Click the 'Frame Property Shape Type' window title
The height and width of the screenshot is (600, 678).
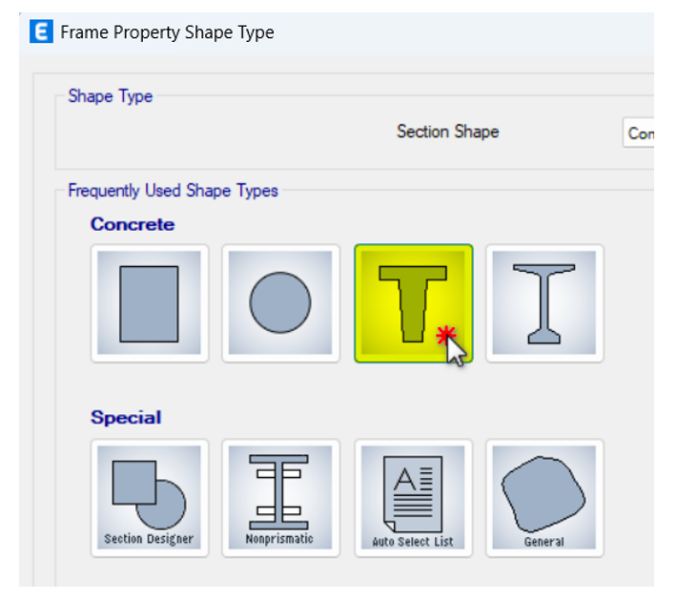[x=167, y=32]
